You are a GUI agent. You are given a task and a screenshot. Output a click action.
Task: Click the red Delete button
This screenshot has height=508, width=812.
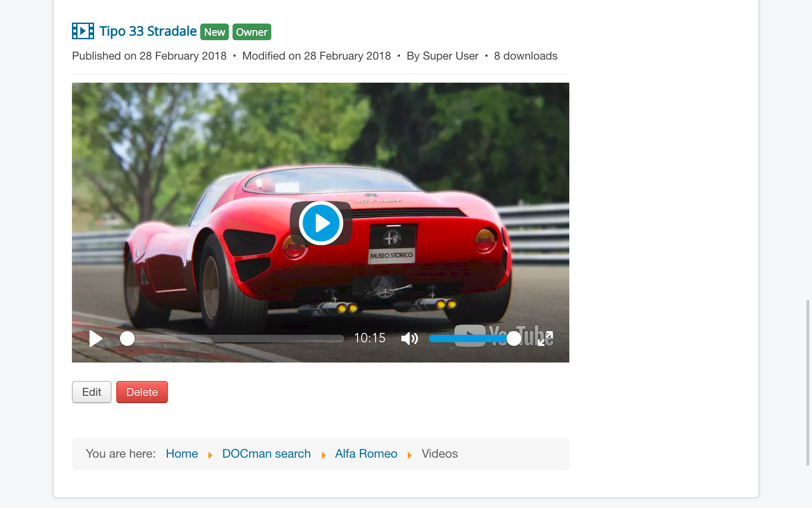(x=142, y=392)
